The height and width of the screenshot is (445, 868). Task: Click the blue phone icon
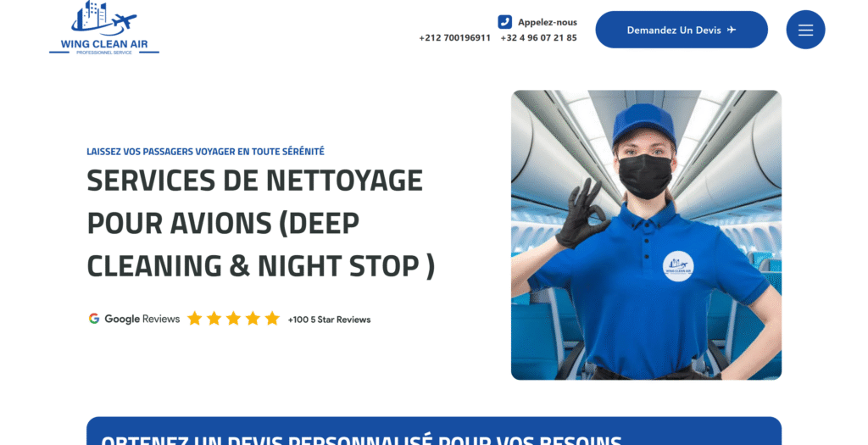(505, 21)
